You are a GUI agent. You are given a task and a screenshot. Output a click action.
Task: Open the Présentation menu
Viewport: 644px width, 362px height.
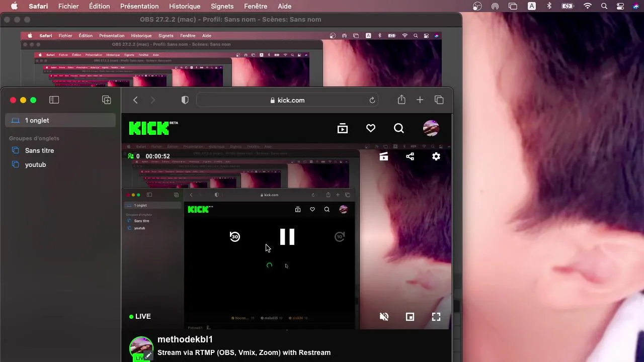tap(139, 6)
